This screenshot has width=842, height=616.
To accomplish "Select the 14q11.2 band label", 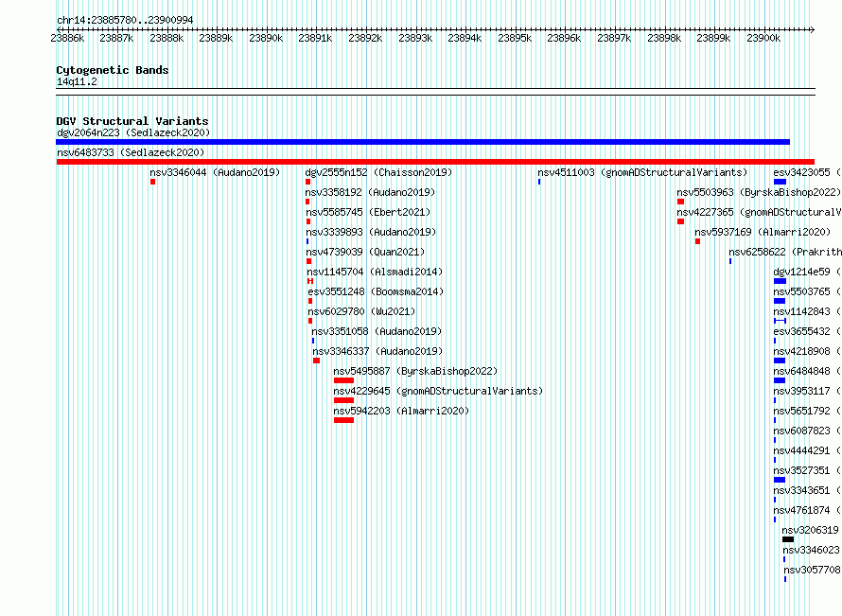I will (x=77, y=81).
